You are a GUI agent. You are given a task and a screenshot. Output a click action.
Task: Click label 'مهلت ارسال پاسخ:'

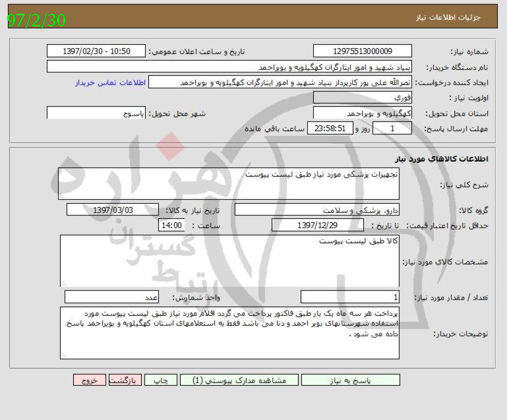pos(456,129)
